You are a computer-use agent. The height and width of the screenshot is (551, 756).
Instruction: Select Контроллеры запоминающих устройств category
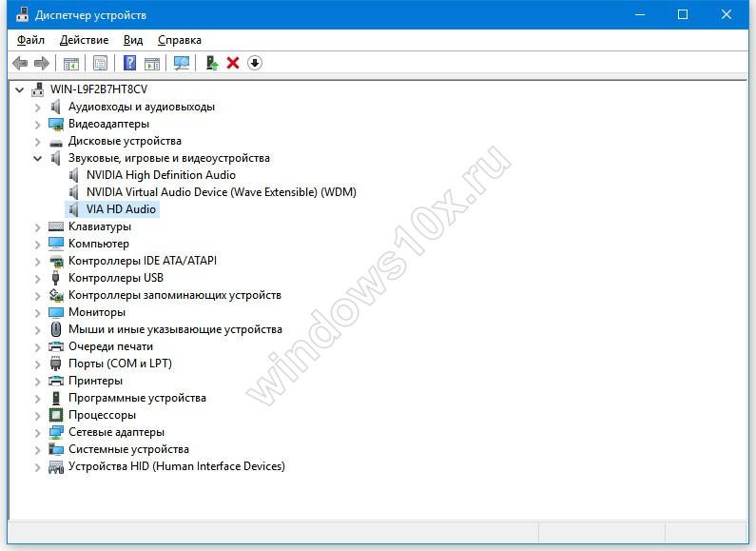coord(175,295)
